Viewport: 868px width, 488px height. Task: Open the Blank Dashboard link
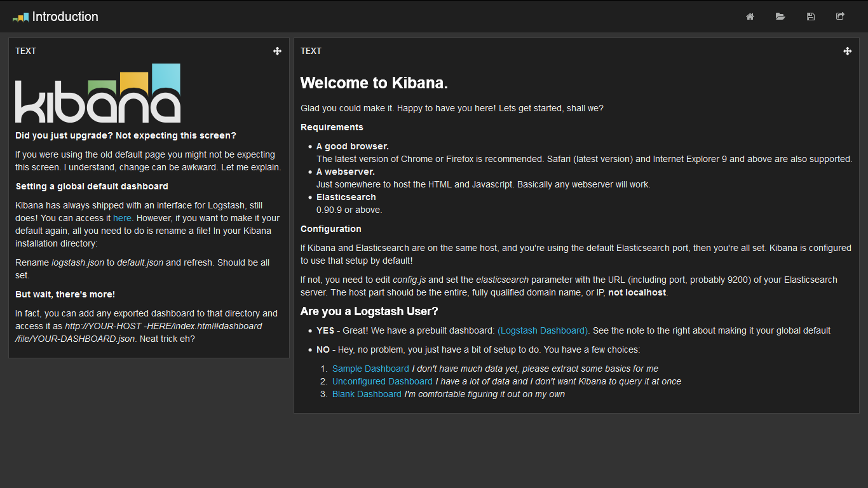click(367, 394)
